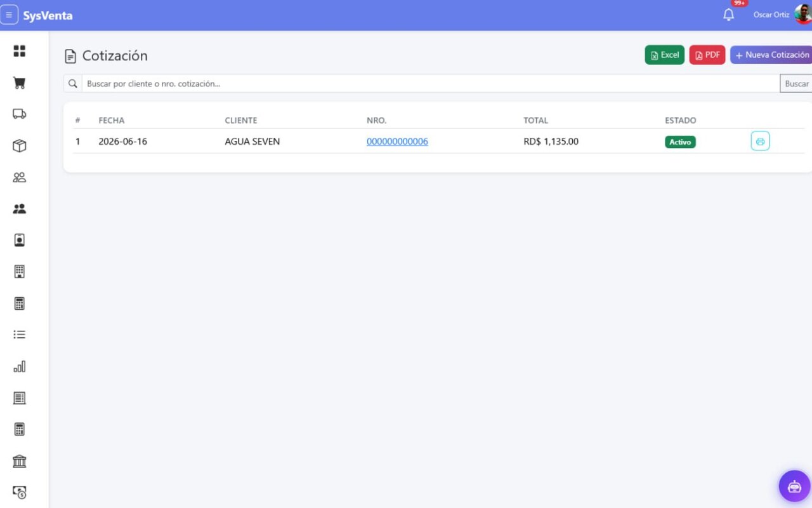Screen dimensions: 812x508
Task: Click the SysVenta logo title
Action: tap(48, 16)
